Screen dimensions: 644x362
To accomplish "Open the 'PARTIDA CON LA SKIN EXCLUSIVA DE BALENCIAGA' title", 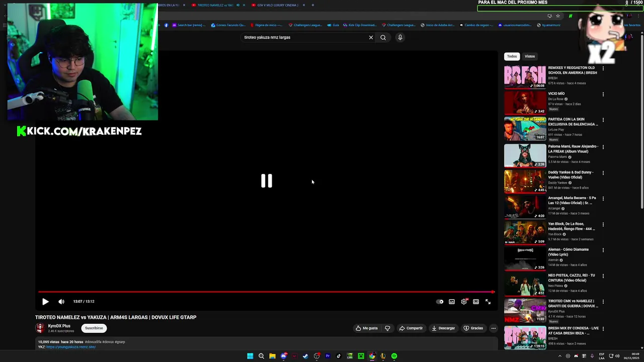I will point(573,122).
